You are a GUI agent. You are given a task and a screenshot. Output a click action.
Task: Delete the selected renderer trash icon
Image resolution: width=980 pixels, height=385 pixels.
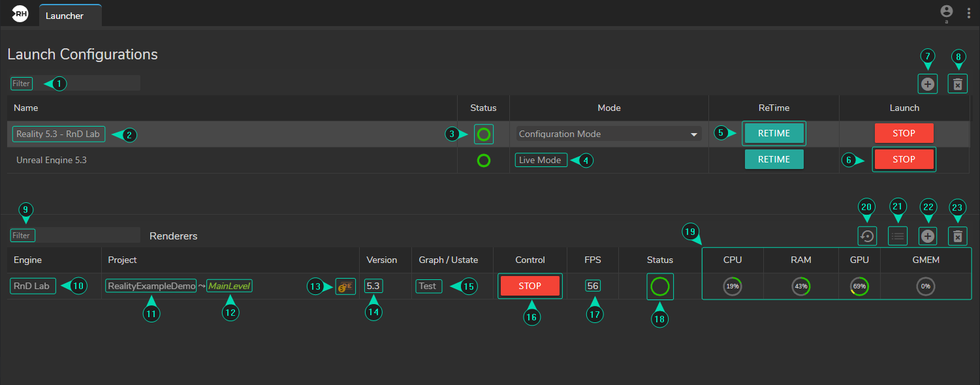tap(957, 236)
